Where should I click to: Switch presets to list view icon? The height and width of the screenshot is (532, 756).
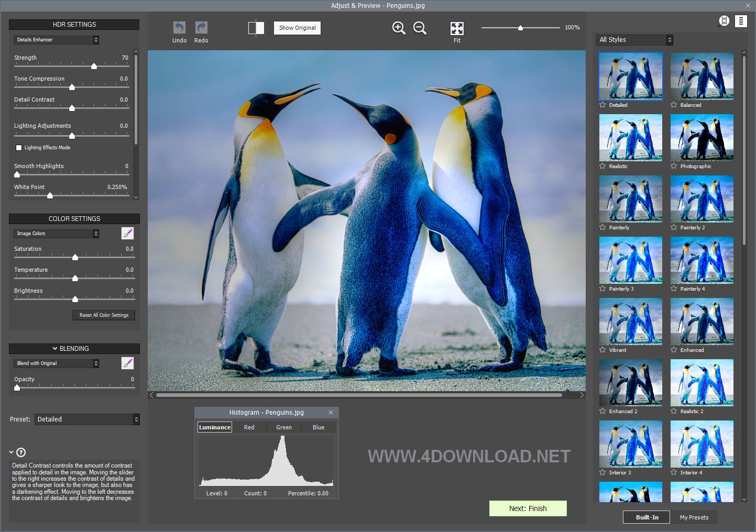click(741, 21)
